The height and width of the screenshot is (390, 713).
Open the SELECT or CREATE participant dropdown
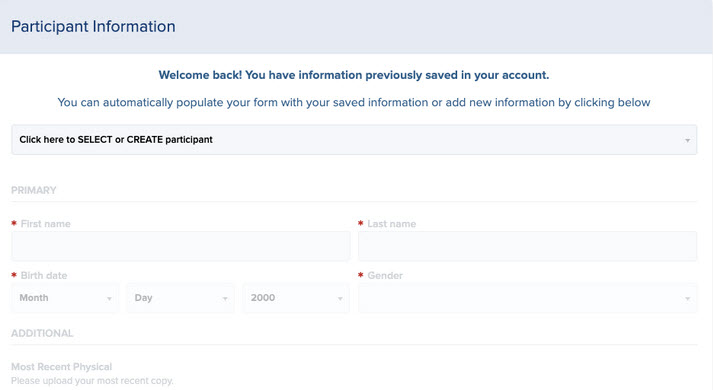click(354, 140)
